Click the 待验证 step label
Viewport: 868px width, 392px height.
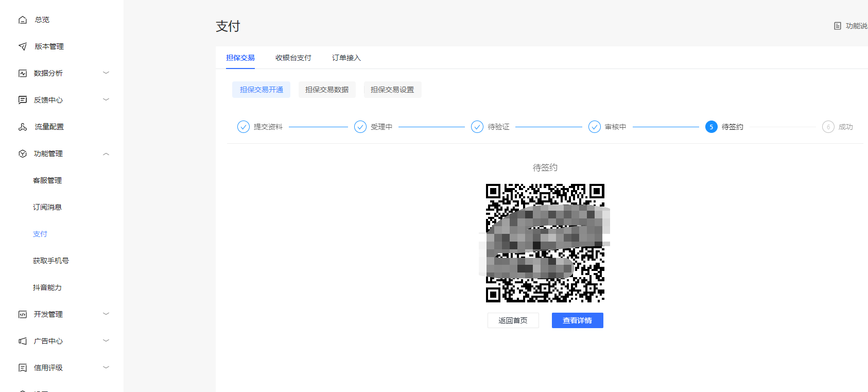pyautogui.click(x=499, y=127)
